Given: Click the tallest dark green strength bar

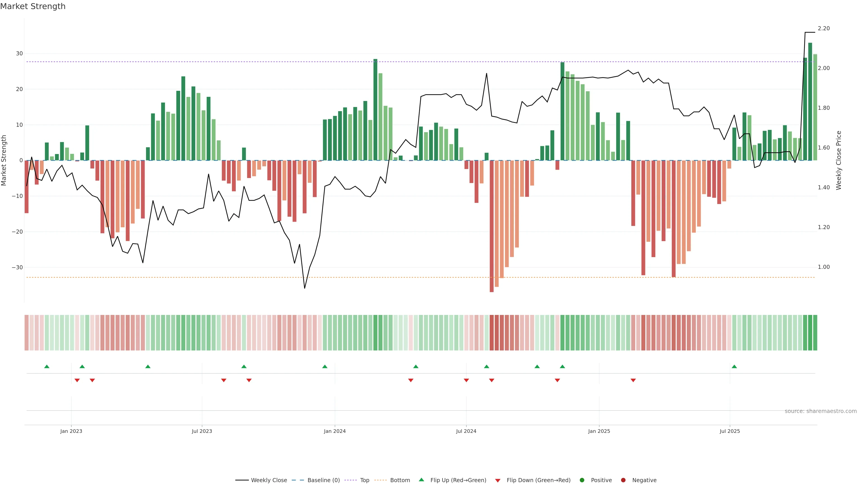Looking at the screenshot, I should [810, 101].
